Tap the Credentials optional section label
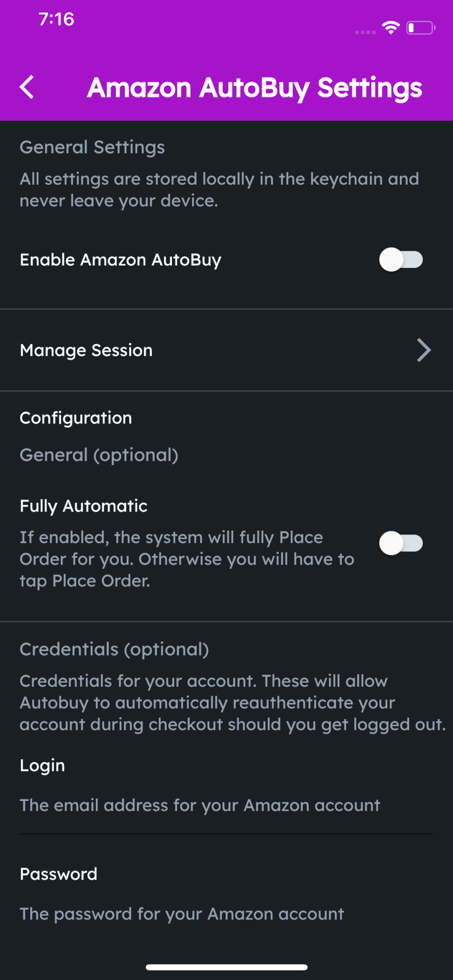Viewport: 453px width, 980px height. 114,649
